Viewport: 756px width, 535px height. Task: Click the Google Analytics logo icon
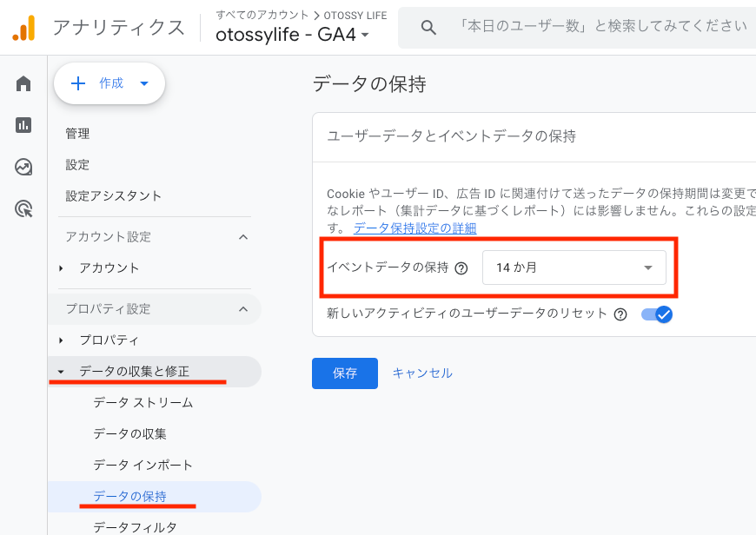[x=23, y=28]
